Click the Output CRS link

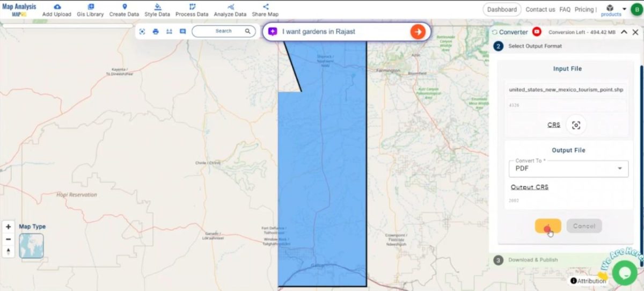point(529,187)
